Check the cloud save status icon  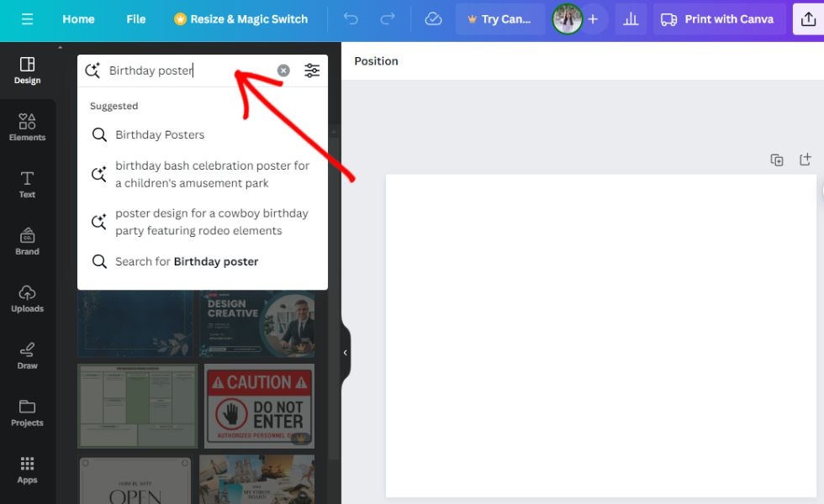[433, 19]
